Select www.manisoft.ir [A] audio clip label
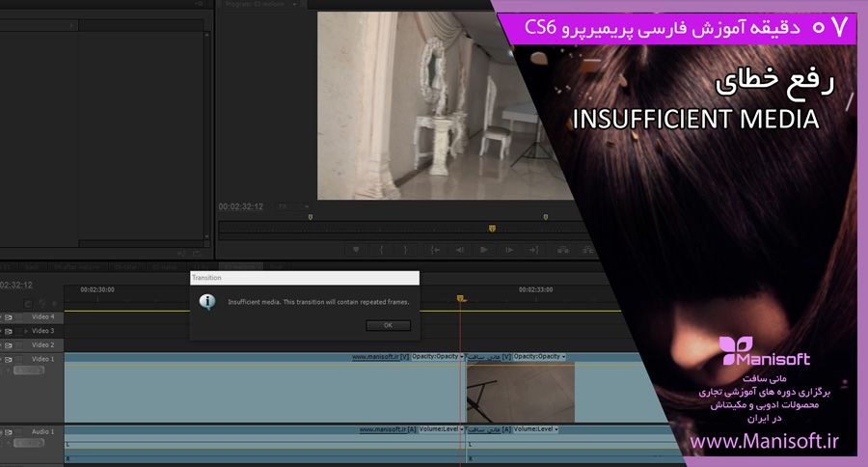 388,429
